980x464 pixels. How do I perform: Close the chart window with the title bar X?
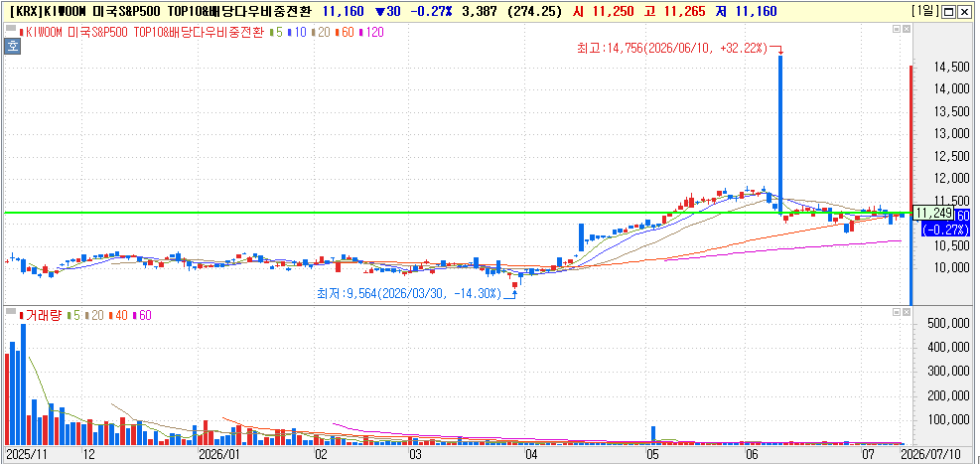coord(966,11)
